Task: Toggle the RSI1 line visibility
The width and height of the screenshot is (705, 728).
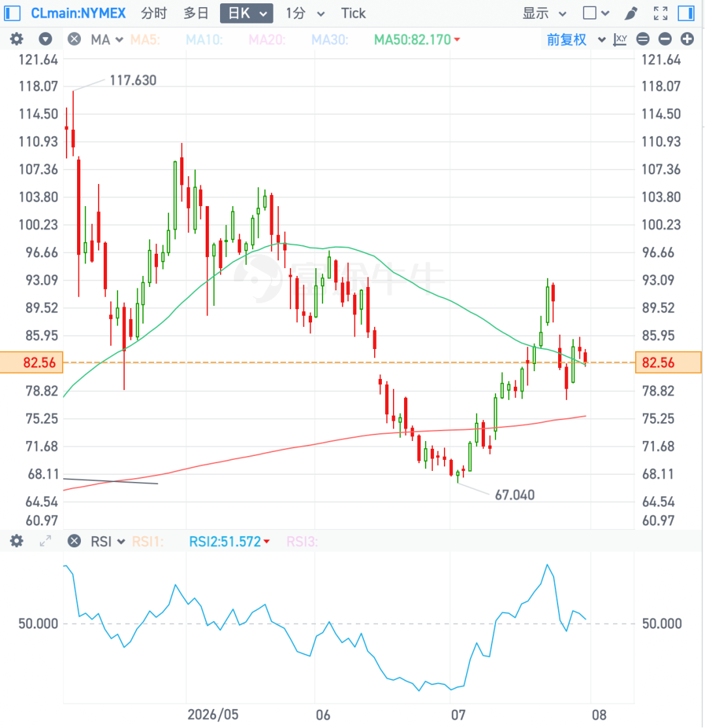Action: point(148,541)
